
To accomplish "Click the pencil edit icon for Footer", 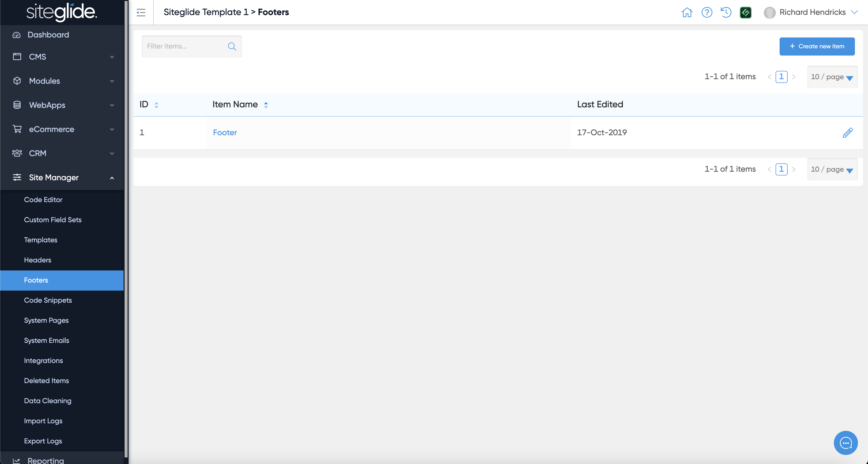I will click(x=847, y=132).
